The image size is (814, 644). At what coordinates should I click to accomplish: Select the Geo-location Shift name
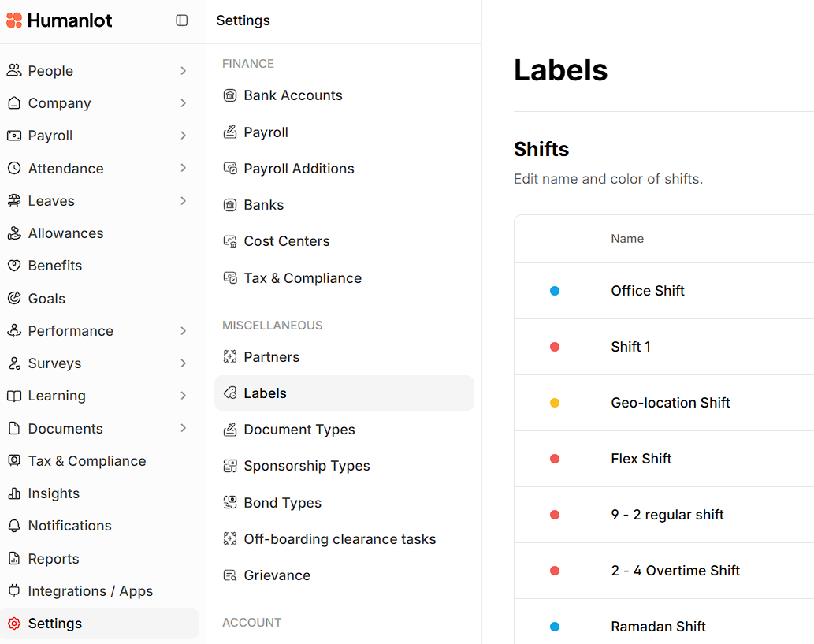(x=671, y=403)
